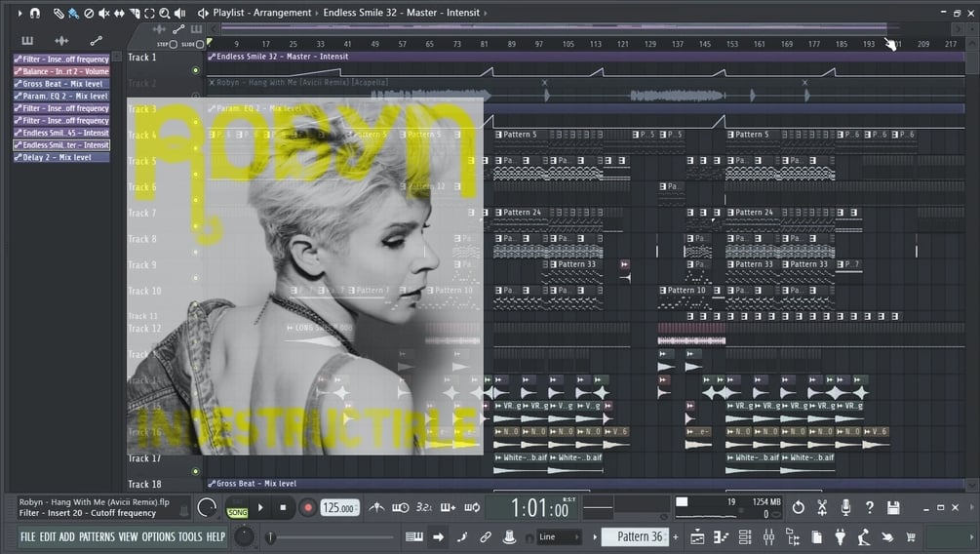980x554 pixels.
Task: Open the plugin picker plug icon
Action: coord(840,536)
